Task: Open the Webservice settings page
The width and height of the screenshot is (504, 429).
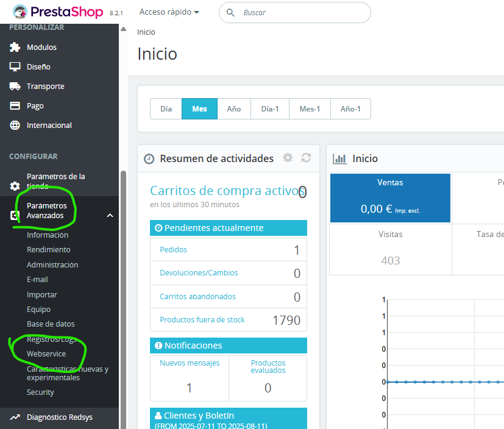Action: 46,354
